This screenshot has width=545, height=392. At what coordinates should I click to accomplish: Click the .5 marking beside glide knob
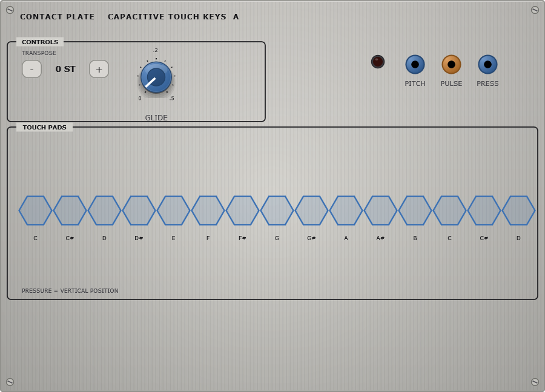coord(172,98)
